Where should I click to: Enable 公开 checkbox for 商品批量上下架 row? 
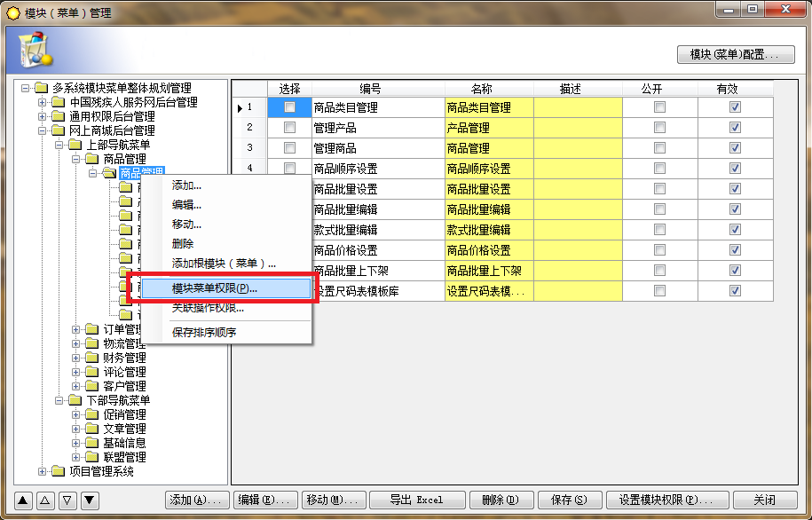pos(659,271)
